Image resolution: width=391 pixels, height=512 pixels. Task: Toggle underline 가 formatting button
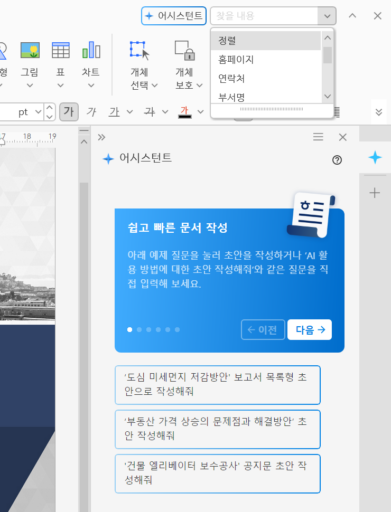click(x=114, y=112)
